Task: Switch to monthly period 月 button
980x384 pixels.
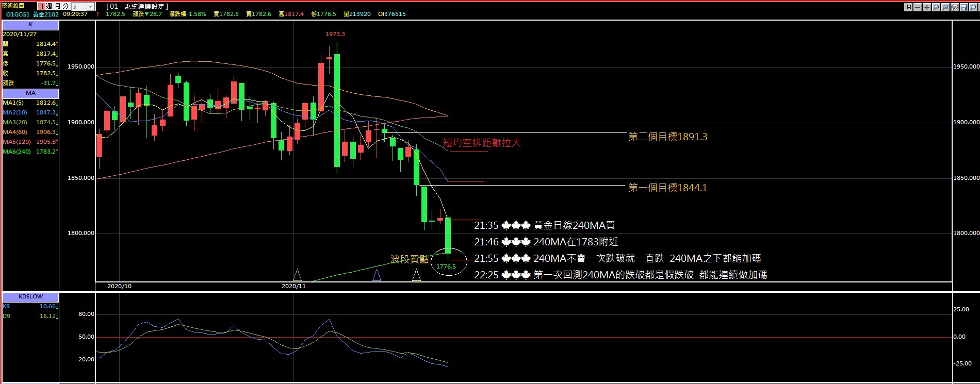Action: tap(57, 6)
